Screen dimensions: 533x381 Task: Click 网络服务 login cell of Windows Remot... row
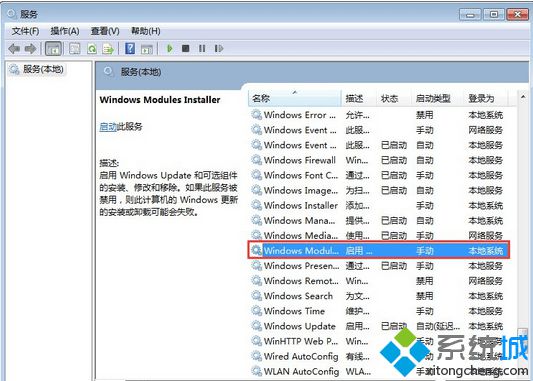coord(485,281)
